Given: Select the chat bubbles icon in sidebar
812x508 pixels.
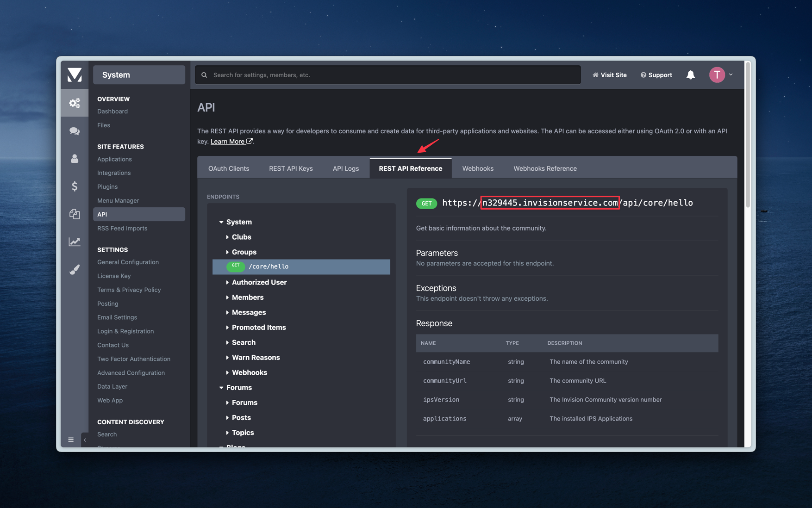Looking at the screenshot, I should [x=75, y=131].
